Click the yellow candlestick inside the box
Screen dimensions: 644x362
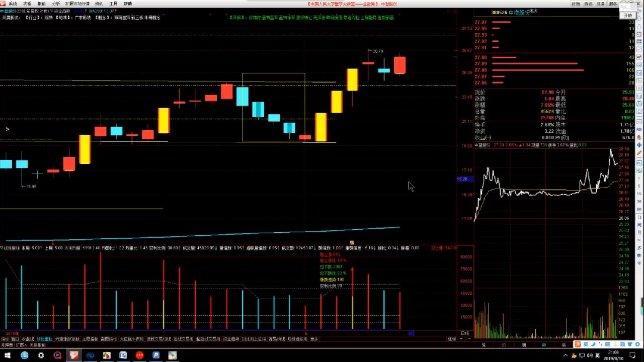pos(321,127)
